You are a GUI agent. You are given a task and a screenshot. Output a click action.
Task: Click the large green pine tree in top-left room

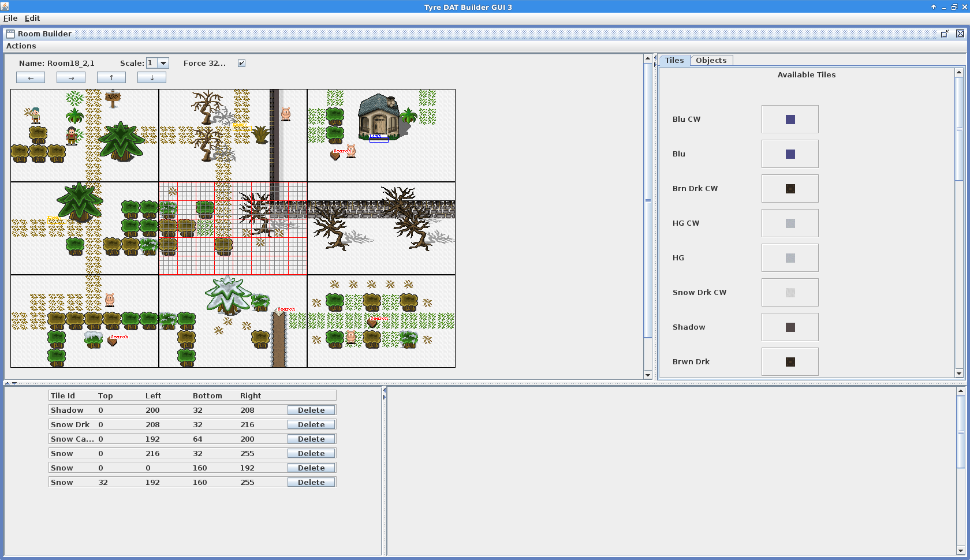121,141
